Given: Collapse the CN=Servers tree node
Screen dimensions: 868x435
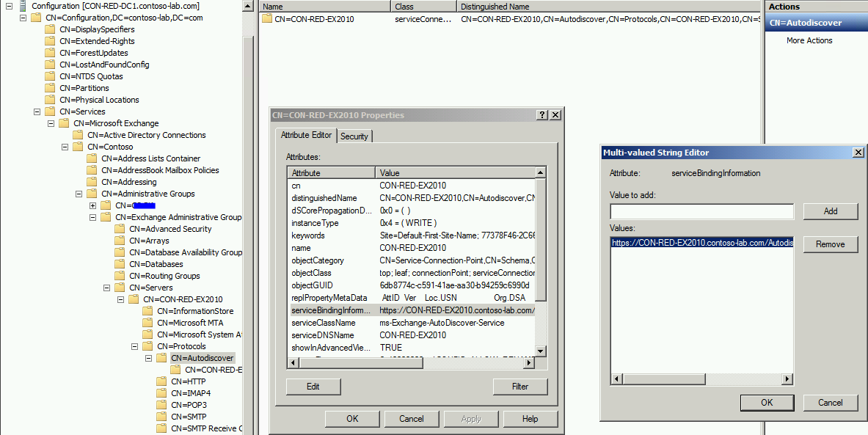Looking at the screenshot, I should tap(106, 288).
